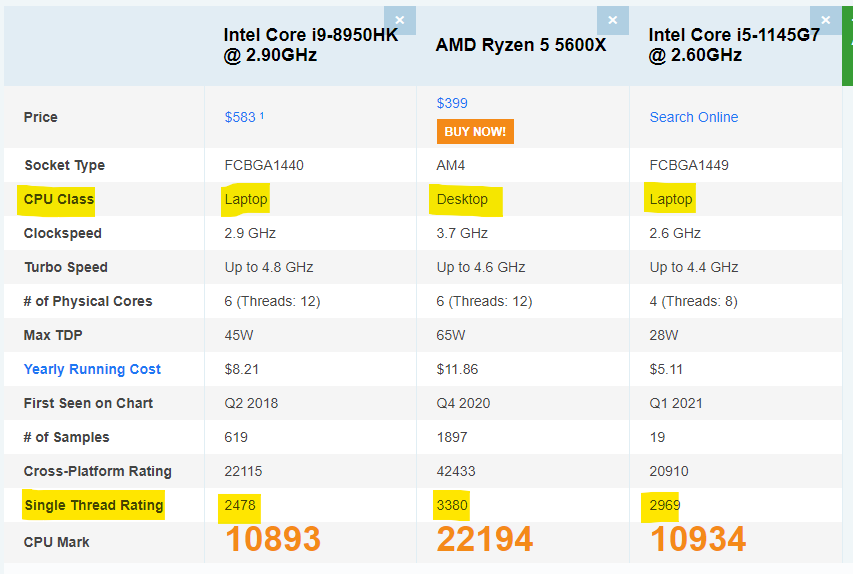Click the highlighted Single Thread Rating label

coord(94,505)
